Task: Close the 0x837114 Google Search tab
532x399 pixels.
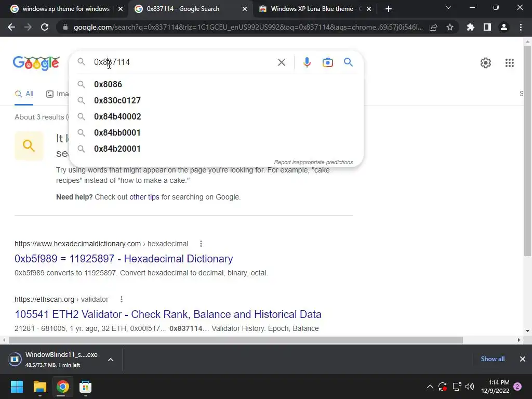Action: 245,9
